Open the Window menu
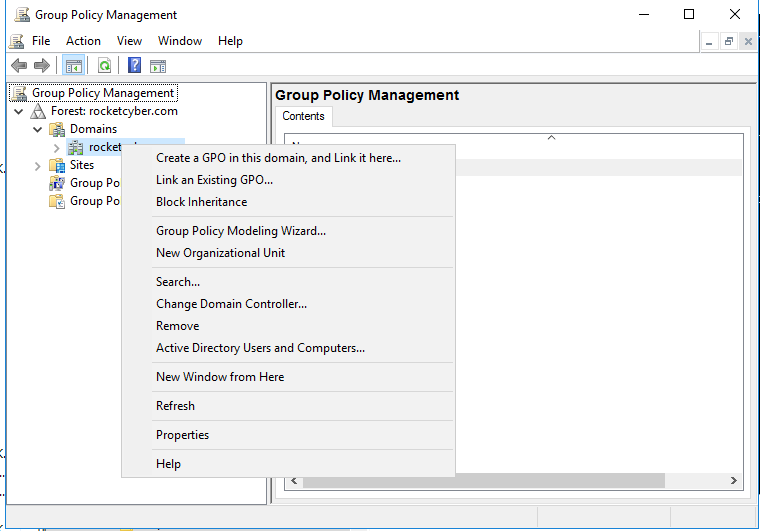The height and width of the screenshot is (531, 760). click(180, 41)
